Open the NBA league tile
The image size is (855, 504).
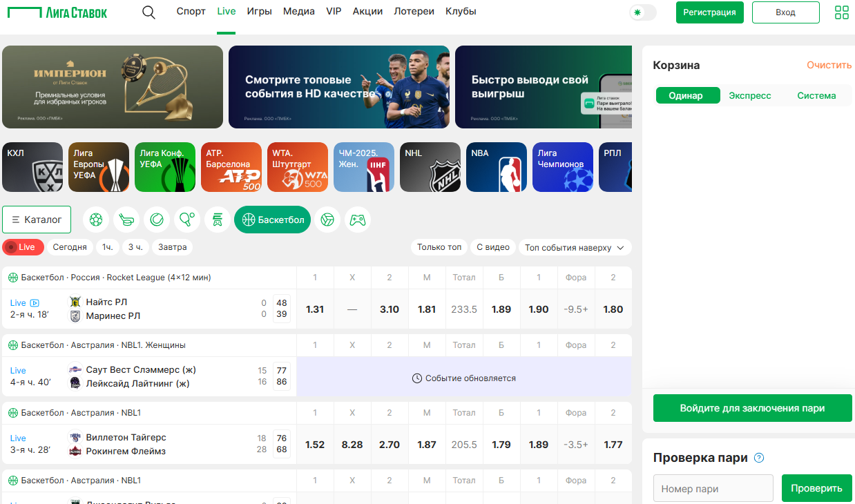coord(497,167)
